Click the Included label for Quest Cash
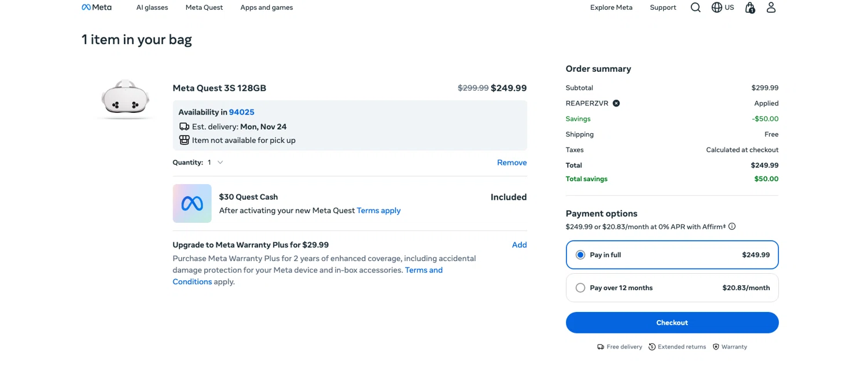Screen dimensions: 868x389 coord(509,197)
